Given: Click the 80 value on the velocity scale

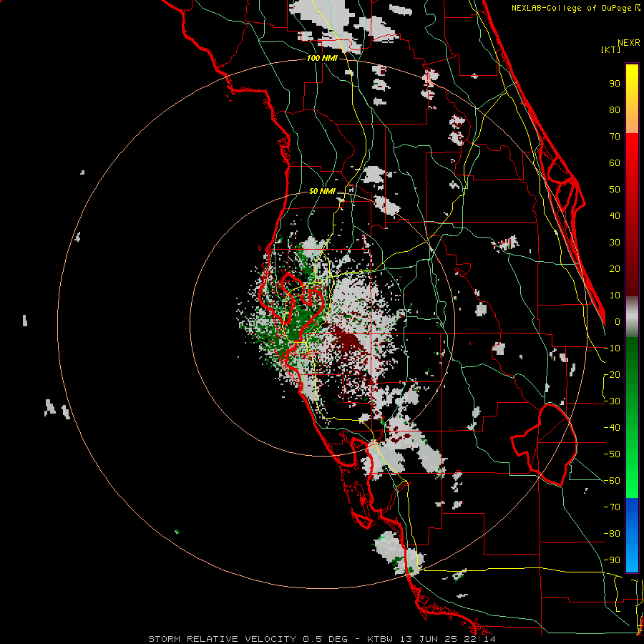Looking at the screenshot, I should pos(615,110).
